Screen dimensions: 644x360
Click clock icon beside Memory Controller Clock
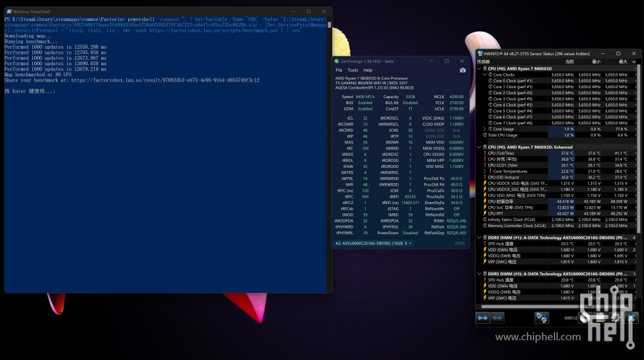pos(485,226)
